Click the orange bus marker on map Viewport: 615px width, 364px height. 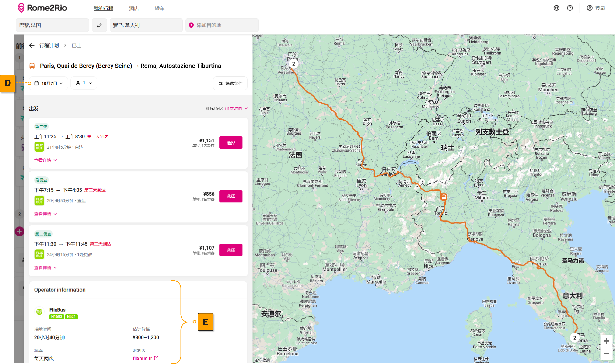[444, 197]
